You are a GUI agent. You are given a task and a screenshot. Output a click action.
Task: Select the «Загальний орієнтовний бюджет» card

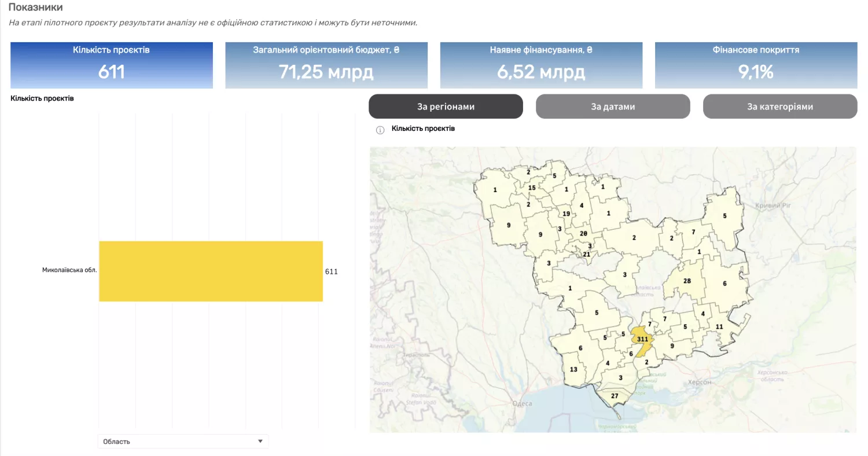tap(326, 65)
